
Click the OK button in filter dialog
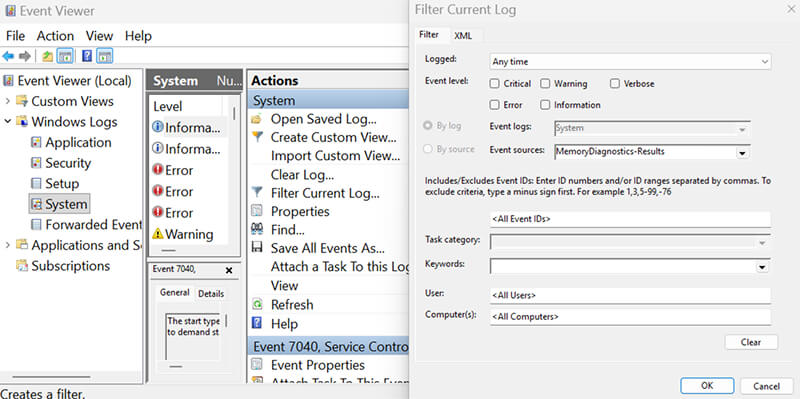tap(707, 386)
